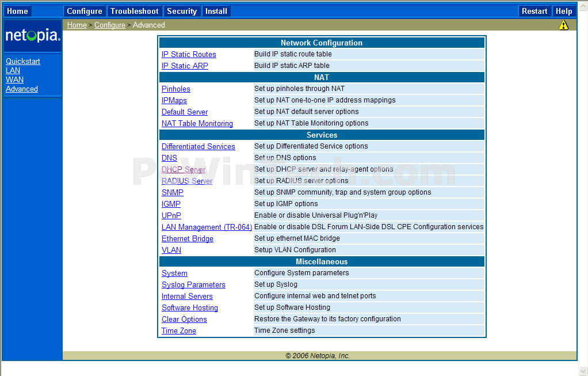Click the scrollbar down arrow
Screen dimensions: 588x376
tap(583, 371)
